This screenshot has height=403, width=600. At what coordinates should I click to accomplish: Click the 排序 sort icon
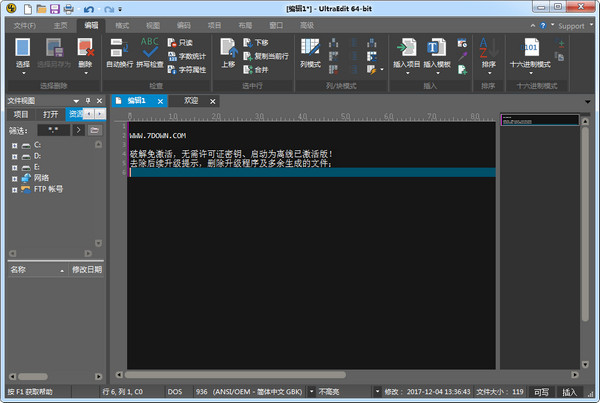(x=488, y=48)
